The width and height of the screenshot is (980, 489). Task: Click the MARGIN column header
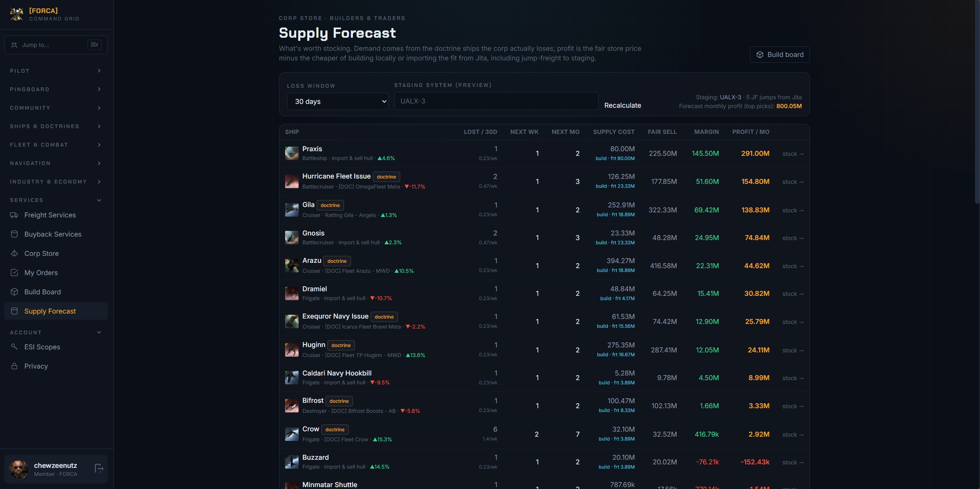click(706, 132)
